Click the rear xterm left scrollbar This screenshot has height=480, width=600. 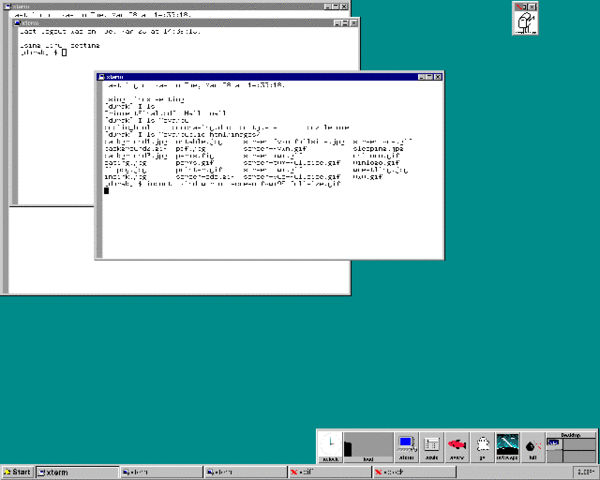6,152
